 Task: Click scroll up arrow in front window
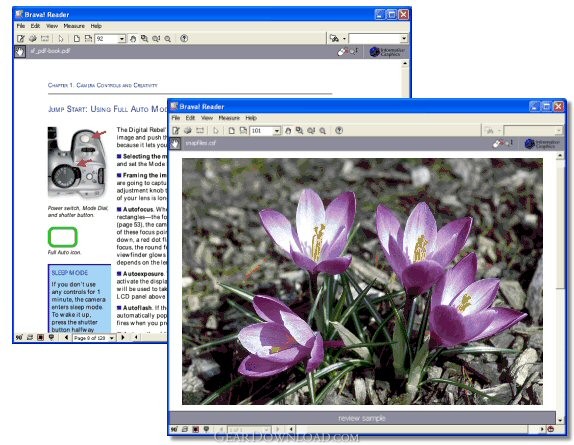560,156
